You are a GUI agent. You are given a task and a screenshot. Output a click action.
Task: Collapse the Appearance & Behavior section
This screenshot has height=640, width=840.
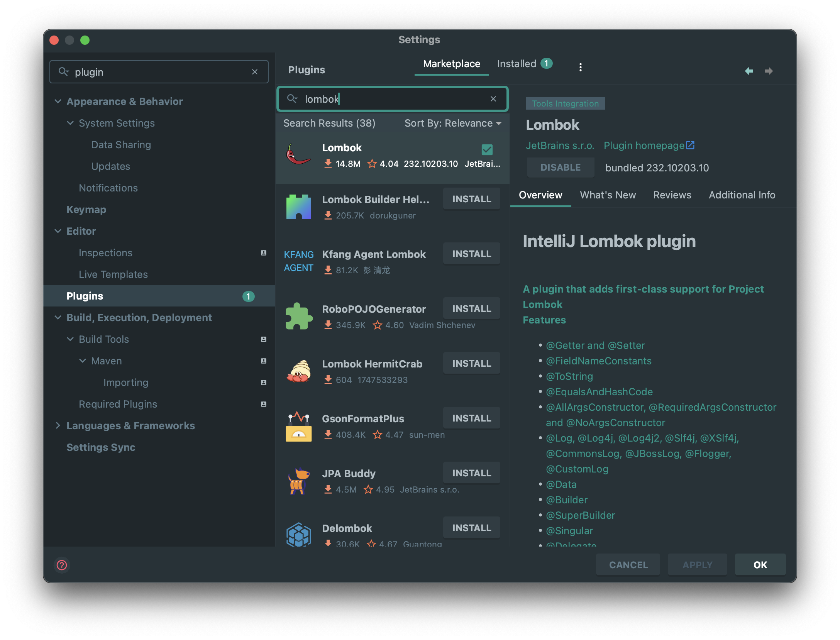click(x=58, y=102)
